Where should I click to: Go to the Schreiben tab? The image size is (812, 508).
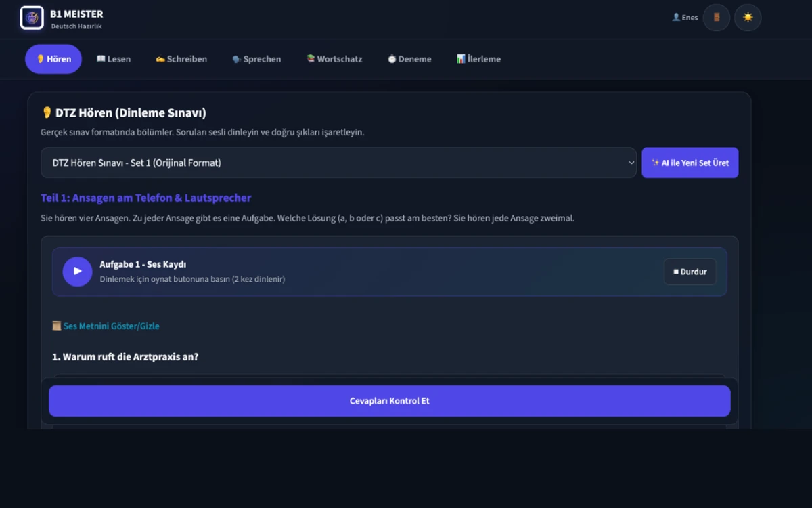(x=181, y=59)
